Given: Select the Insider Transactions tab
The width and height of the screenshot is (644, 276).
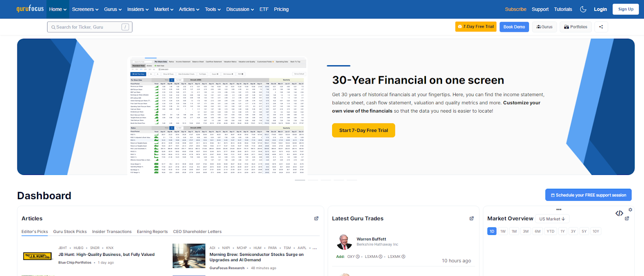Looking at the screenshot, I should click(112, 232).
